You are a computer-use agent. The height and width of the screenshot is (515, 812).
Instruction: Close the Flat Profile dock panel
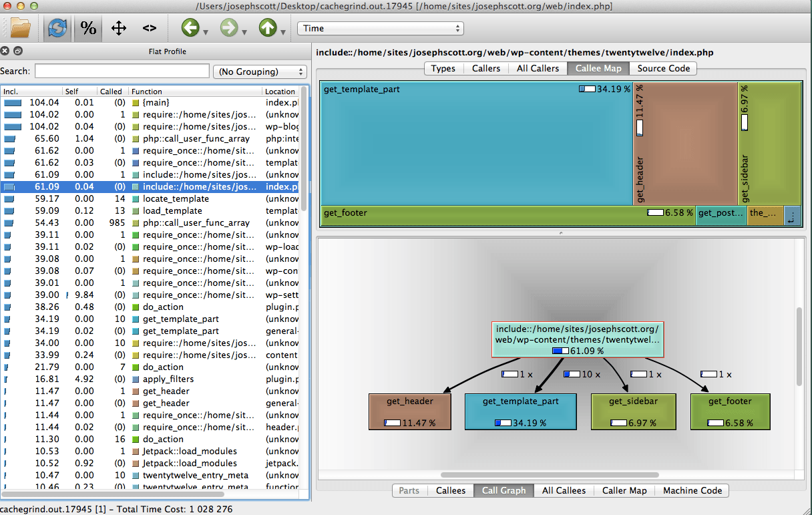[5, 51]
